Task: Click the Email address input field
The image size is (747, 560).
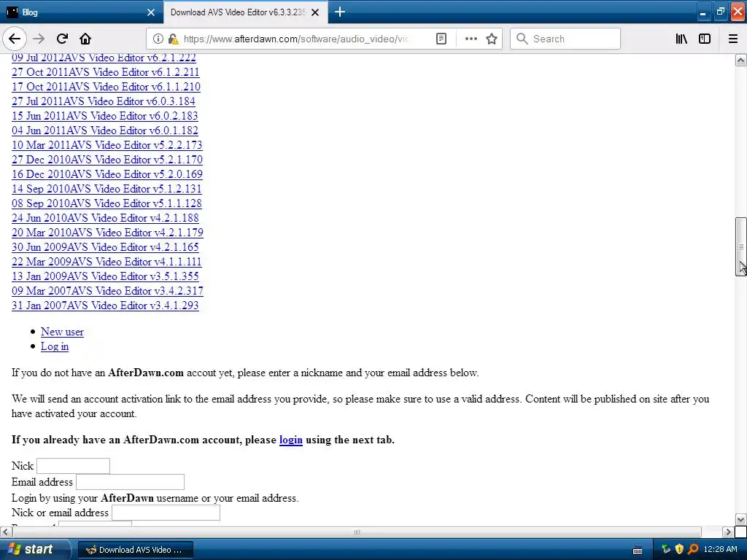Action: [130, 482]
